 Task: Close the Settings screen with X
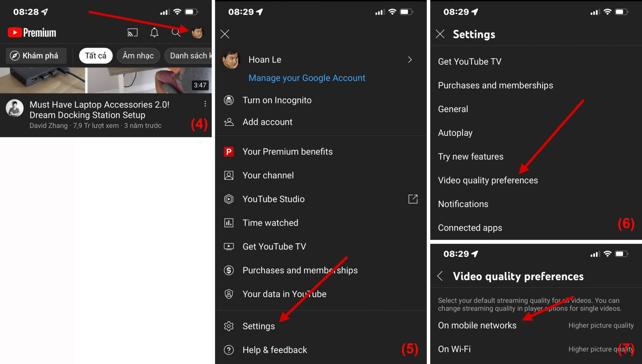(x=440, y=34)
